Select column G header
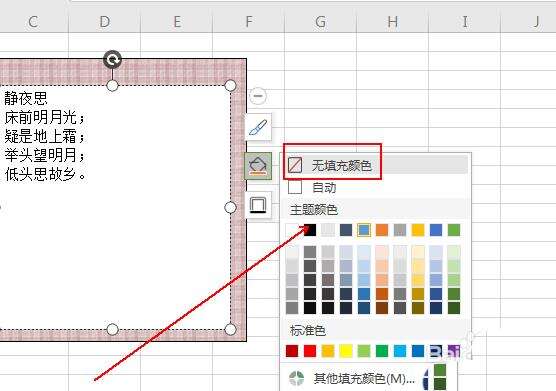The image size is (556, 391). [x=321, y=22]
